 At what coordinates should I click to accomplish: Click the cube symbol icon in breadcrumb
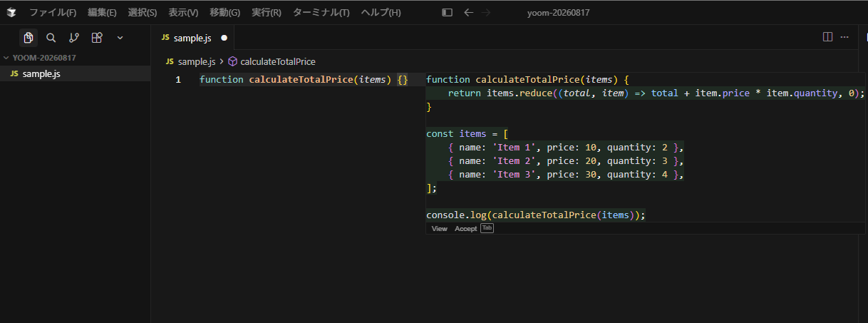(x=232, y=62)
